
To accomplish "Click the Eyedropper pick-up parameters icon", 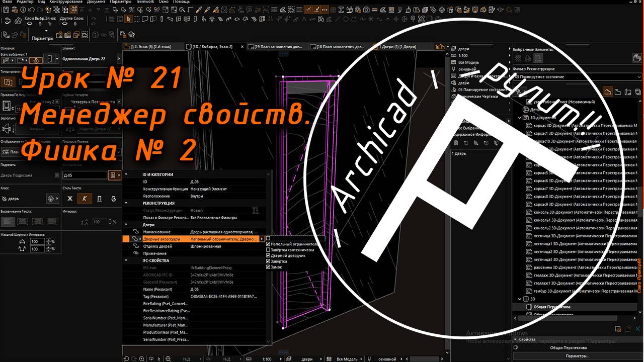I will pyautogui.click(x=199, y=10).
